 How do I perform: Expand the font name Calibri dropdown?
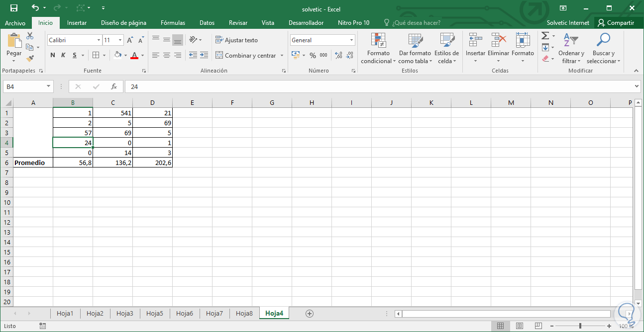99,40
